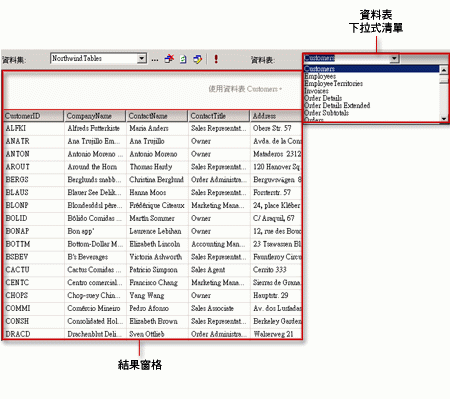The image size is (450, 399).
Task: Click the AROUT customer ID cell
Action: coord(34,167)
